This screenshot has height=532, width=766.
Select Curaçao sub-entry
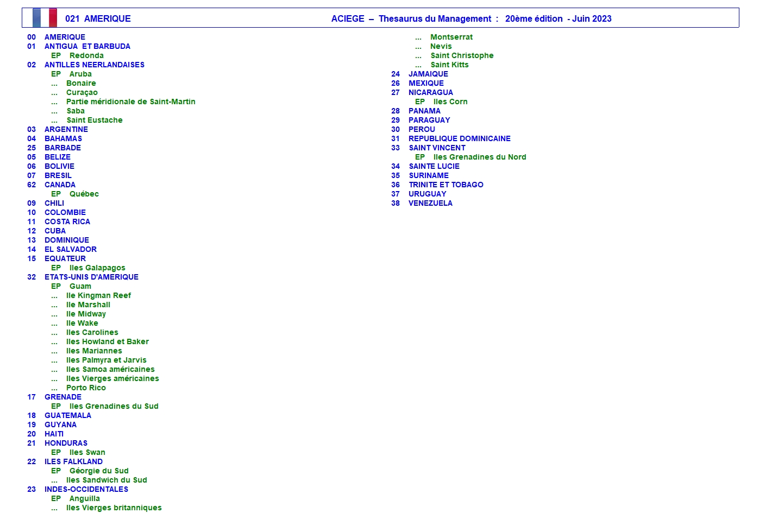point(82,92)
